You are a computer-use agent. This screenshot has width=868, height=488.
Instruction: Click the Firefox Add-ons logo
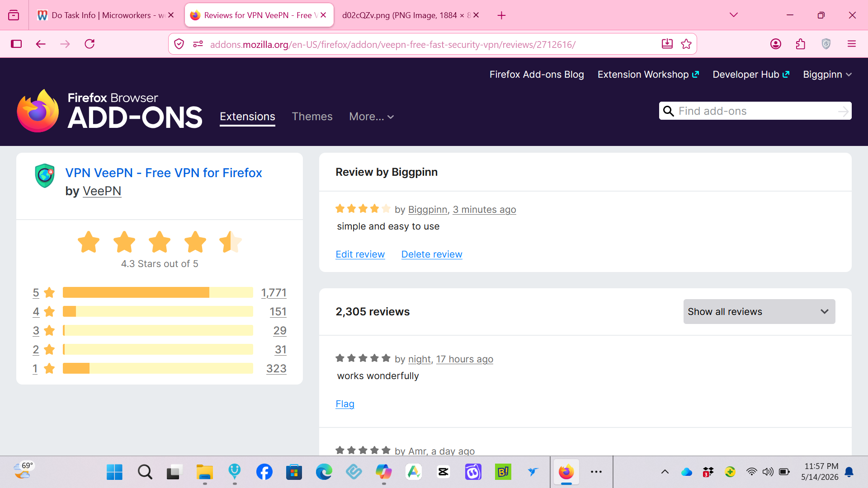point(110,111)
